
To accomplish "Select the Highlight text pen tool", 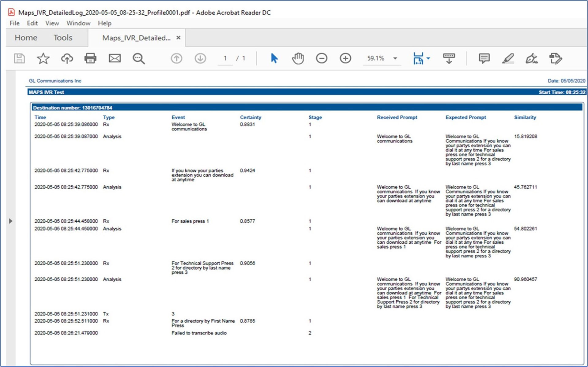I will tap(508, 58).
